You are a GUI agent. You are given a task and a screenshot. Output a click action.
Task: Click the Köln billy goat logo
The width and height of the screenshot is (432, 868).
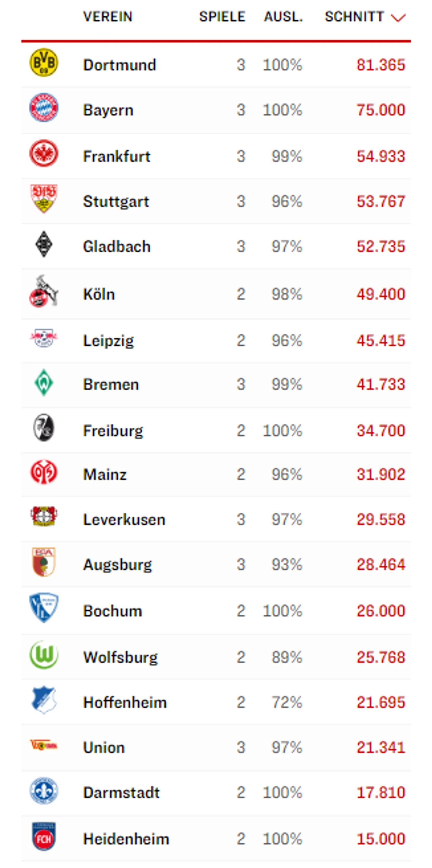coord(44,292)
